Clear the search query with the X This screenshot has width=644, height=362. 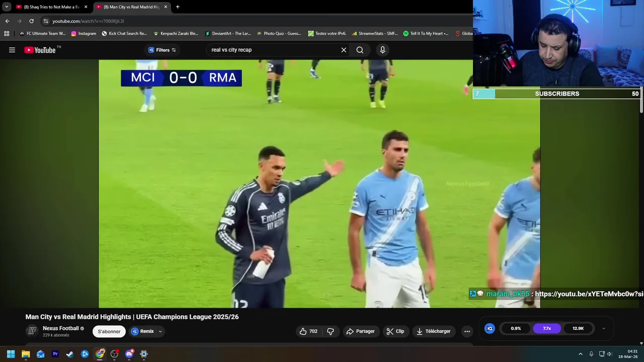344,50
